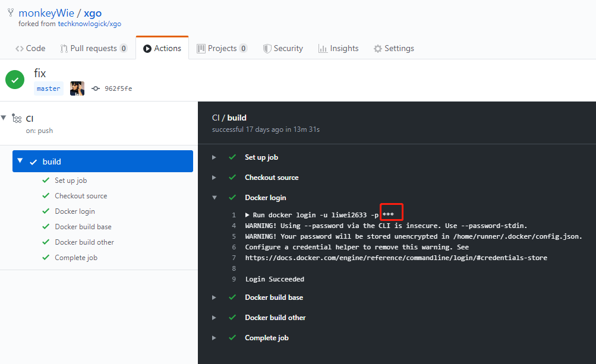Click the master branch label
Viewport: 596px width, 364px height.
pos(48,88)
